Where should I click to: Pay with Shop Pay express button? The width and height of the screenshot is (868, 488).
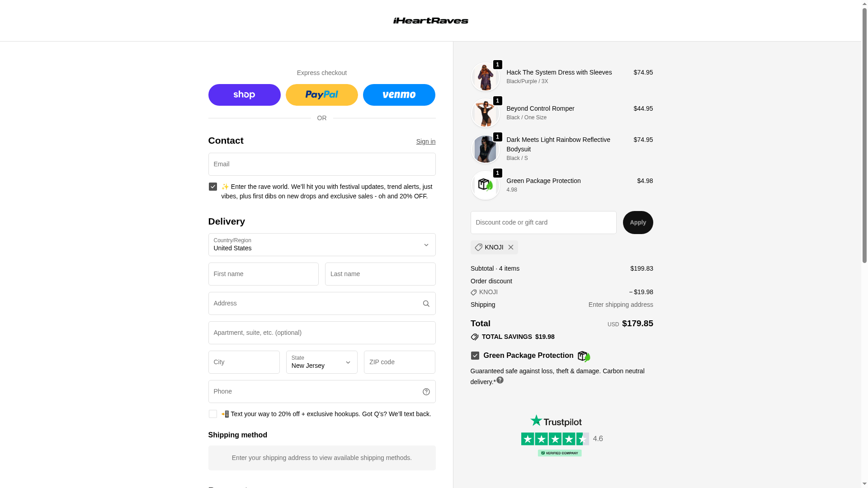coord(244,95)
